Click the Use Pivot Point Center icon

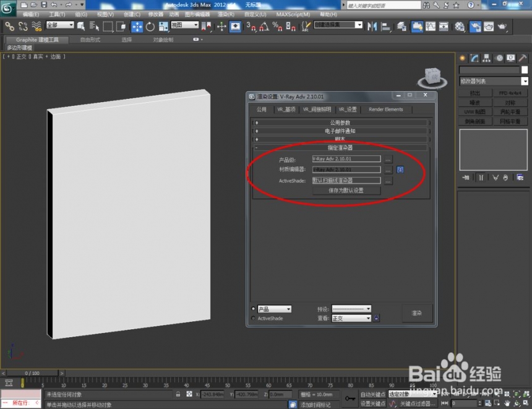click(x=206, y=26)
